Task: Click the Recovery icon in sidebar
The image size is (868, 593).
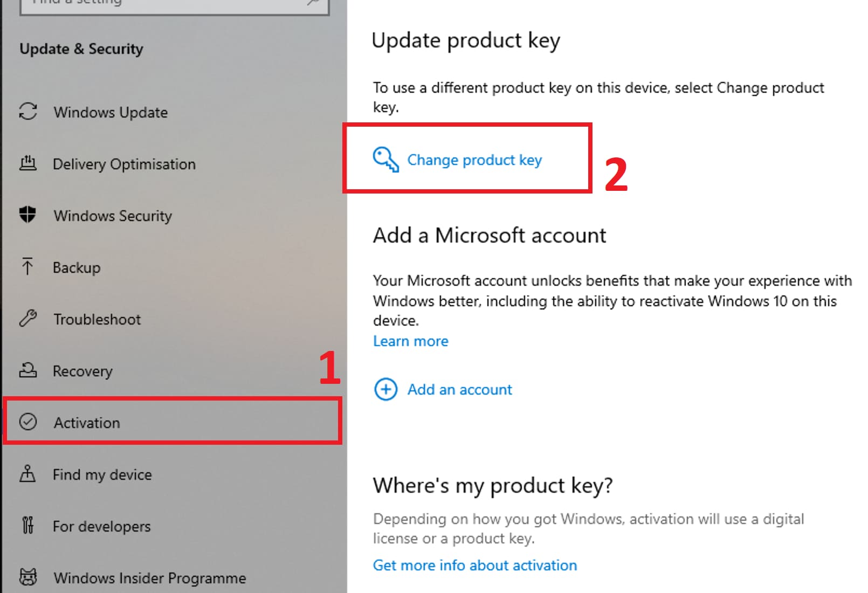Action: point(28,370)
